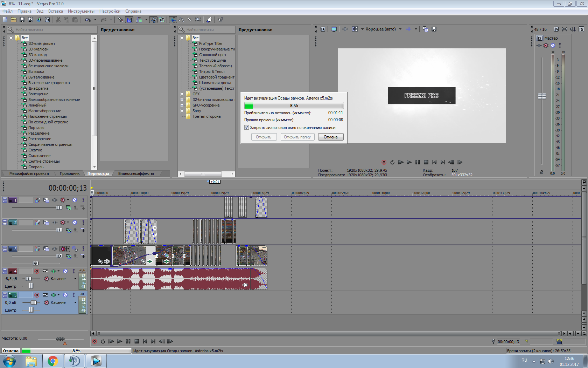
Task: Open the Undo history dropdown arrow
Action: (95, 20)
